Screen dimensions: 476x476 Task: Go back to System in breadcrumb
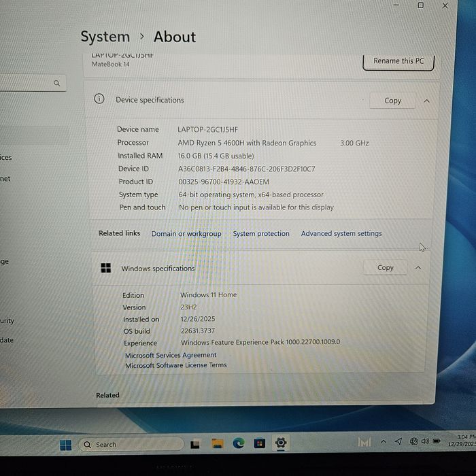tap(105, 37)
